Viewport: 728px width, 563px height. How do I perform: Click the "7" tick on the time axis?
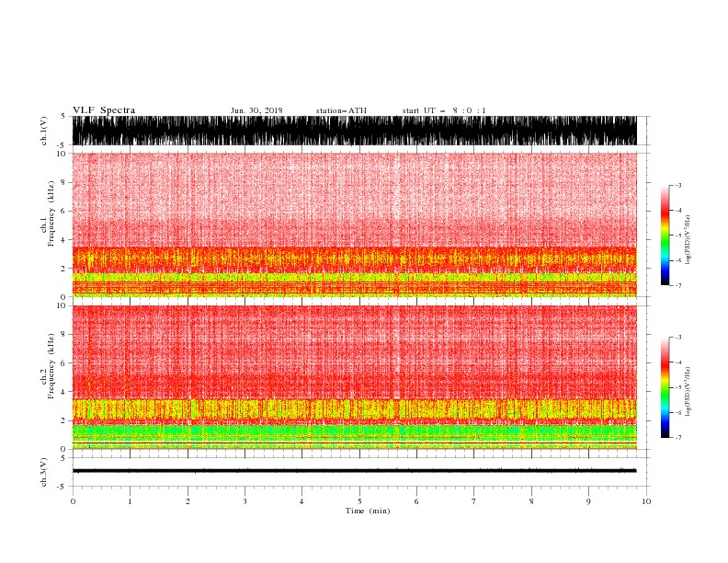[x=474, y=501]
